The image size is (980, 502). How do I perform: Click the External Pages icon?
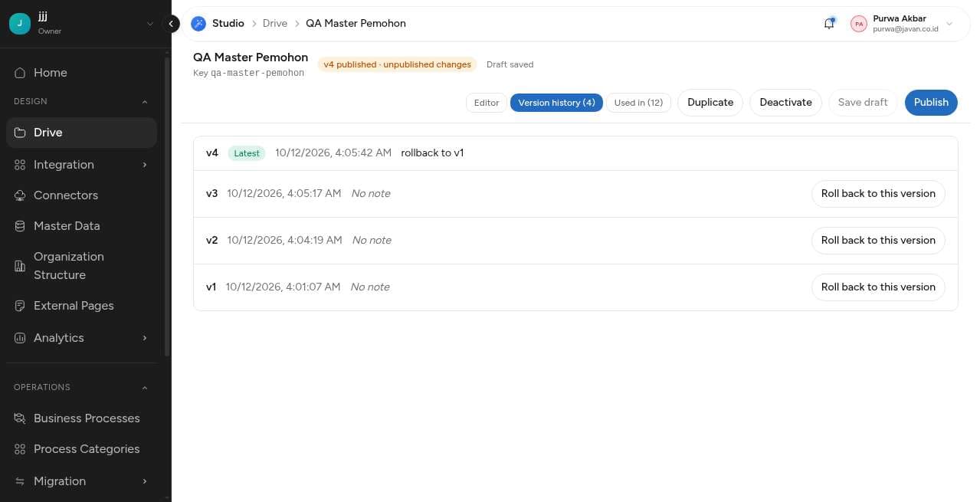click(x=20, y=306)
